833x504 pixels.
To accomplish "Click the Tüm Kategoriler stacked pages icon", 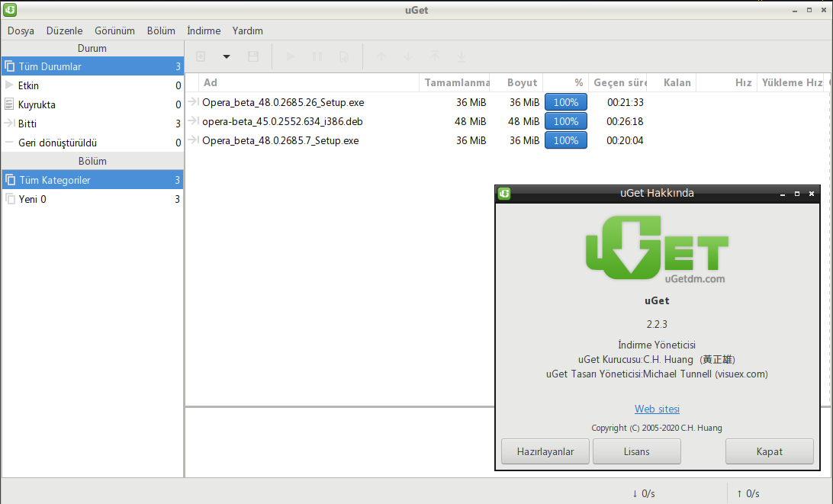I will click(10, 180).
